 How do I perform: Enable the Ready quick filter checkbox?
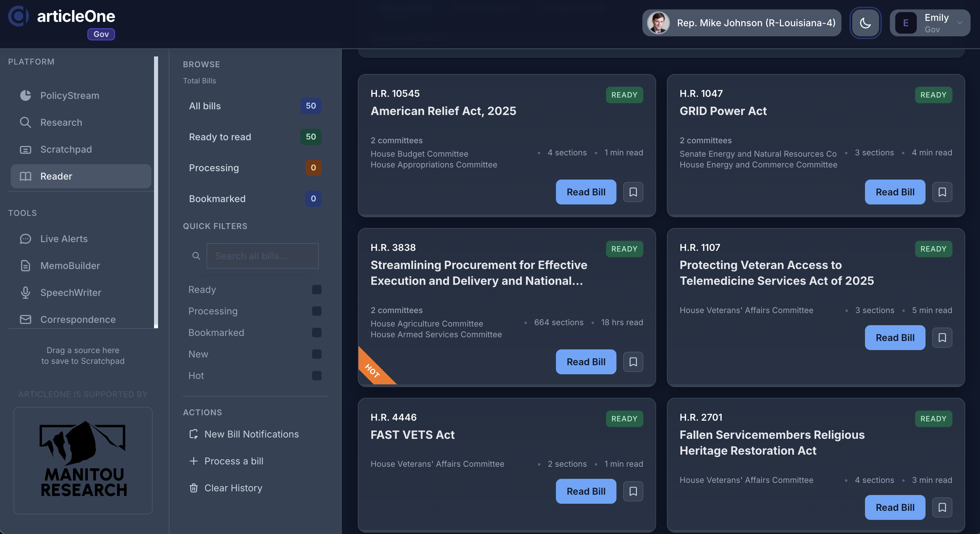(x=316, y=290)
